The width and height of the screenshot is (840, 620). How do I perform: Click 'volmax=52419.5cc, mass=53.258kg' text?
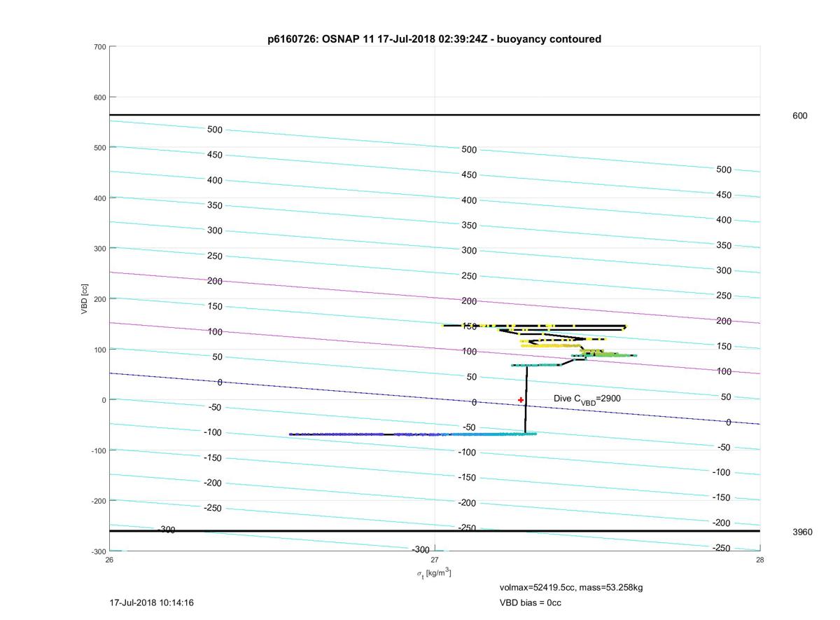pos(570,587)
